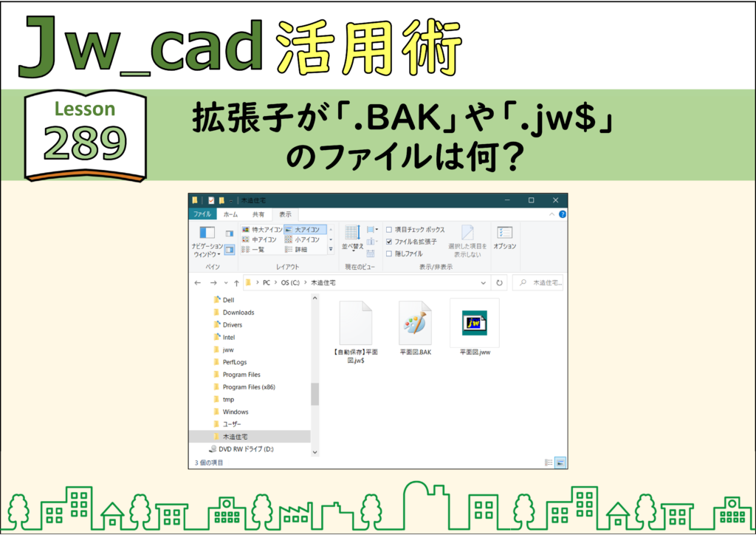Click the ナビゲーション ウィンドウ pane button
Viewport: 756px width, 535px height.
coord(207,241)
